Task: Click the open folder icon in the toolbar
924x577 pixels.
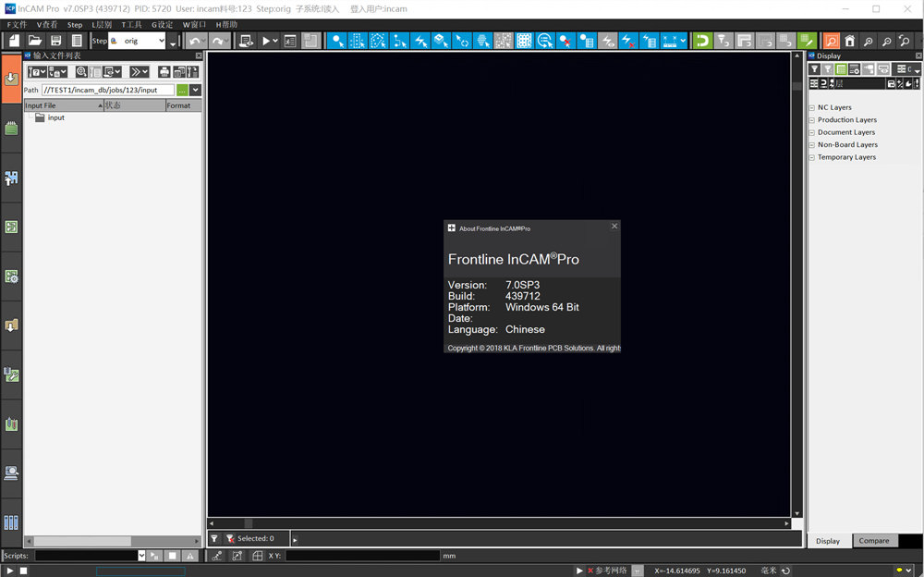Action: tap(35, 40)
